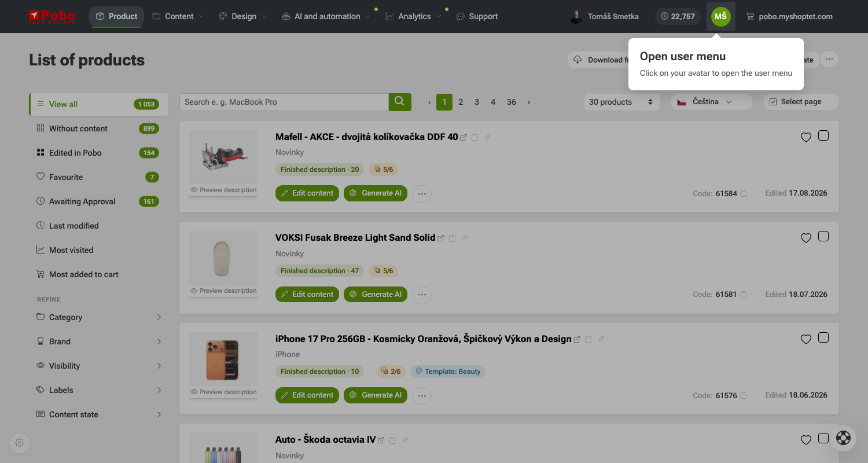Click the Template: Beauty label on iPhone
868x463 pixels.
(x=448, y=372)
